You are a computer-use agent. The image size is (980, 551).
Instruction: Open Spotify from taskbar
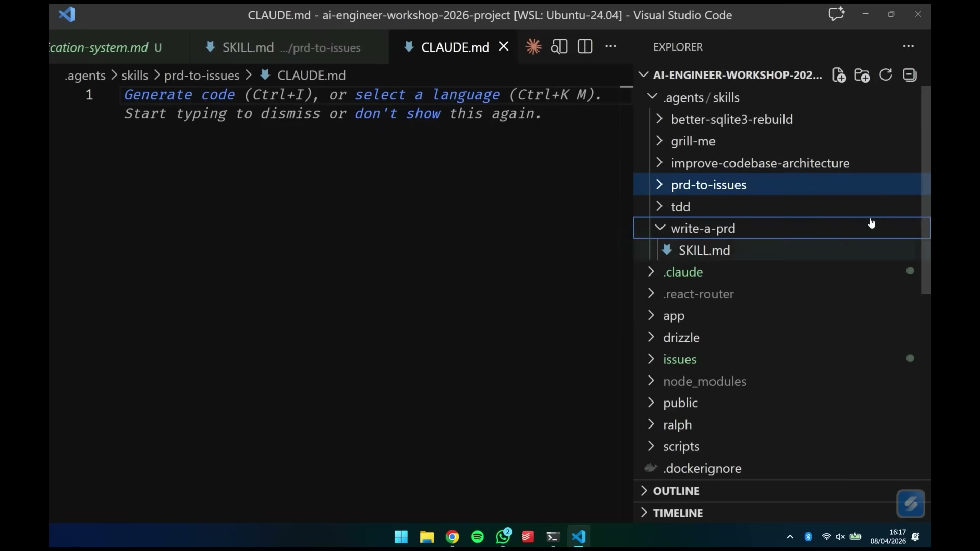tap(477, 537)
